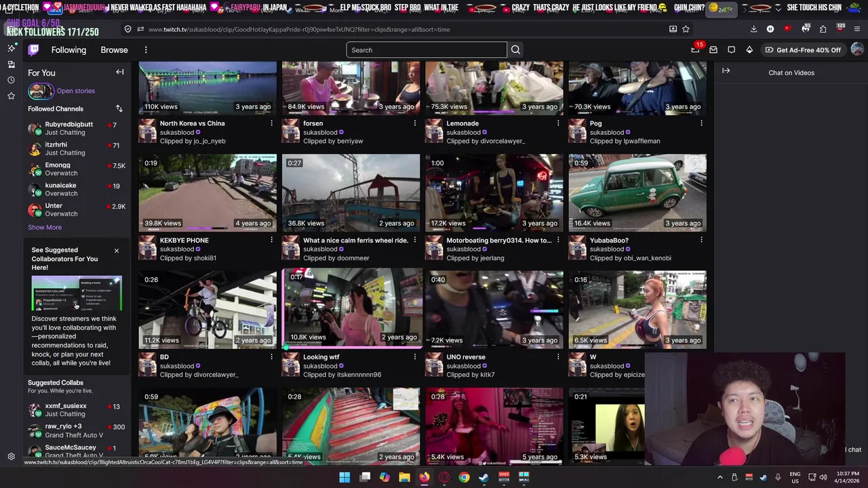The image size is (868, 488).
Task: Open clipper itskennnnnn96 profile link
Action: (x=359, y=375)
